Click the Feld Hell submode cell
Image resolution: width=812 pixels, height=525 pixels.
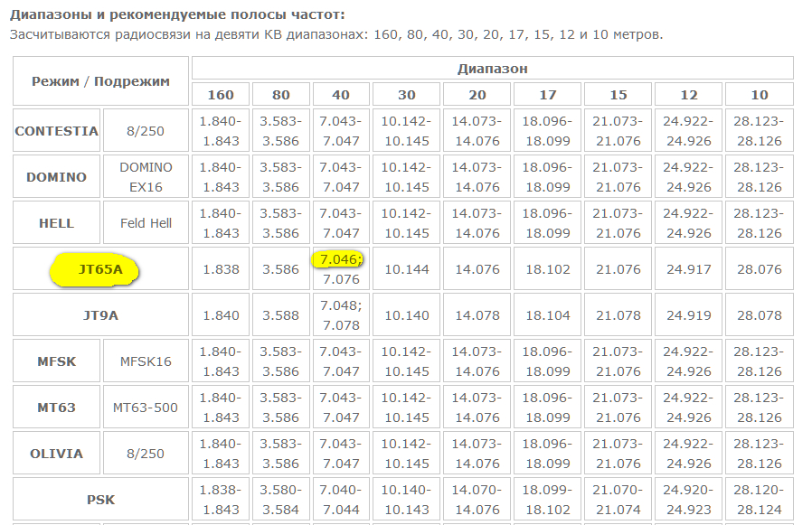pos(146,223)
